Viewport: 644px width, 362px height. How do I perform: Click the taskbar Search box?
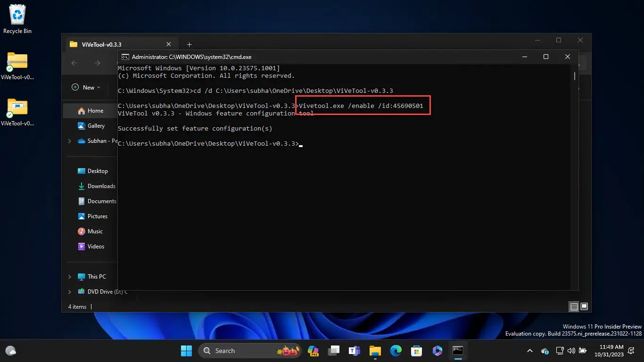(250, 351)
